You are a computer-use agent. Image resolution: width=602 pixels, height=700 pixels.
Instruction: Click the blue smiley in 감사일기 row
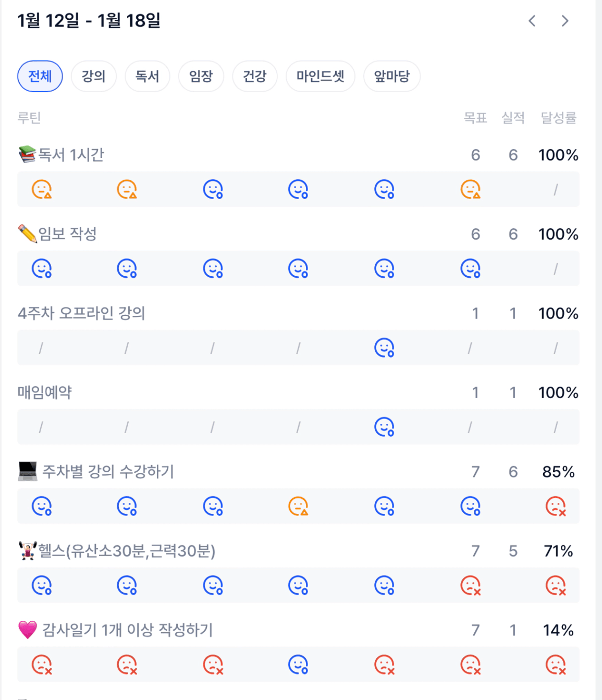tap(298, 665)
